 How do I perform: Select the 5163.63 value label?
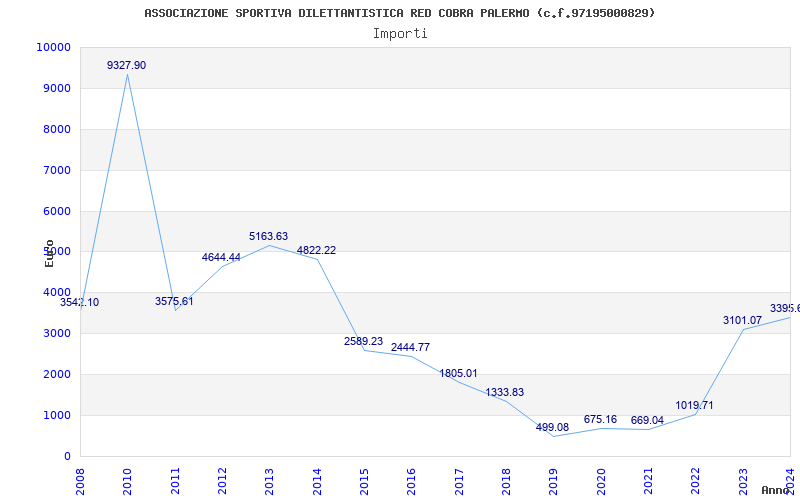268,236
